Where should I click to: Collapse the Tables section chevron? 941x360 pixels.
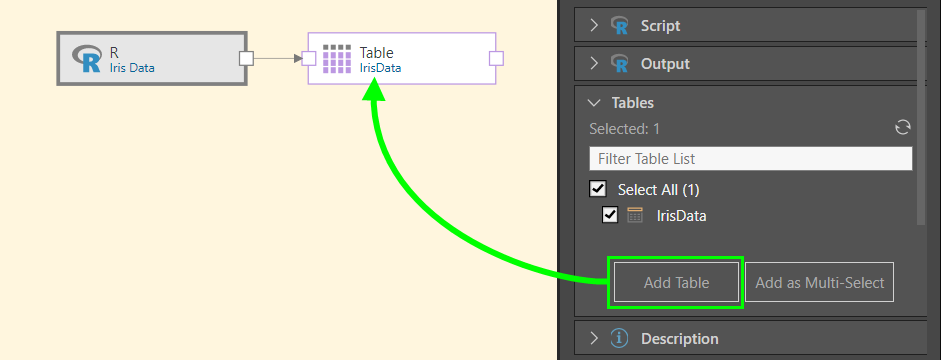tap(594, 103)
